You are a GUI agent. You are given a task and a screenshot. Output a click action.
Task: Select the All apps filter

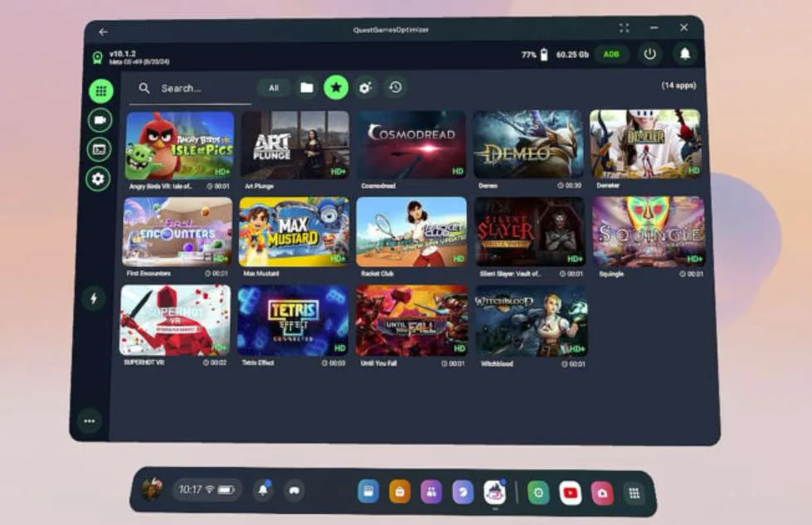pyautogui.click(x=274, y=88)
